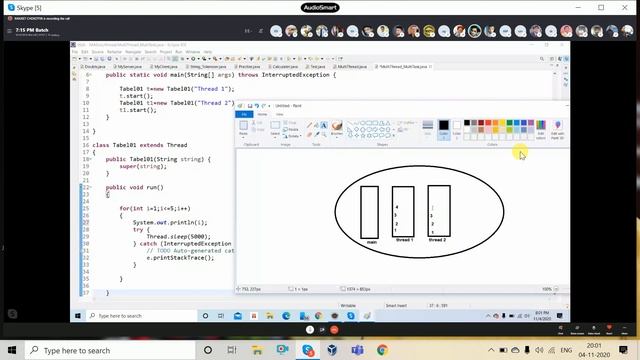
Task: Click the React heart button in Skype
Action: (609, 330)
